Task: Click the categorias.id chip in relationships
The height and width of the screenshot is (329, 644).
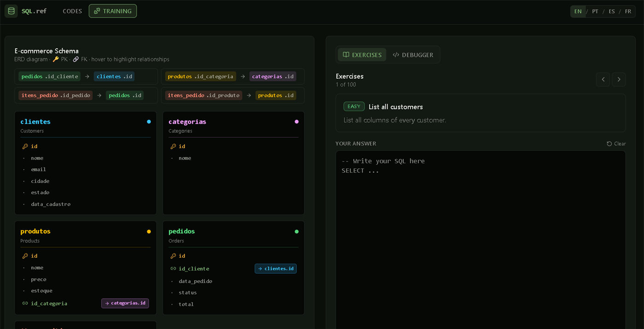Action: pos(273,76)
